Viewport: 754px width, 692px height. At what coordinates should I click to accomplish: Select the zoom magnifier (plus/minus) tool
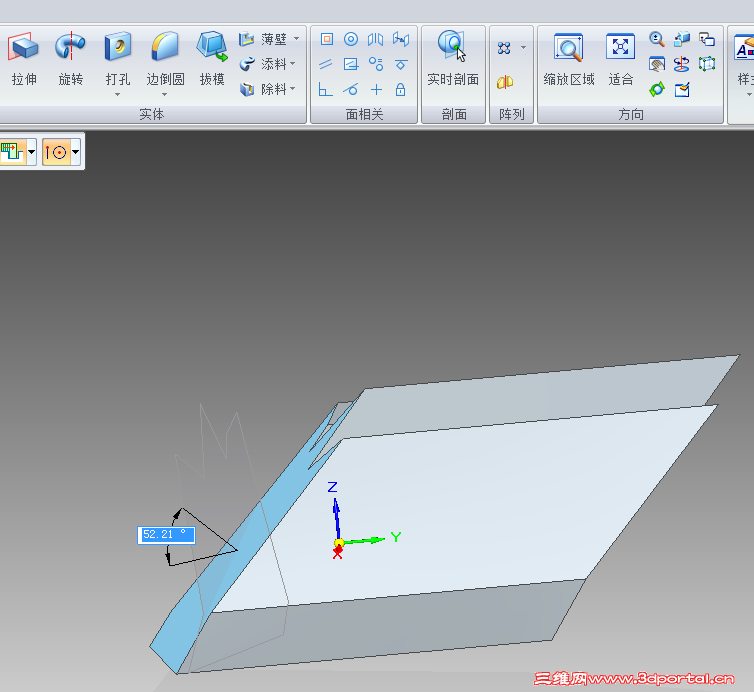coord(657,39)
